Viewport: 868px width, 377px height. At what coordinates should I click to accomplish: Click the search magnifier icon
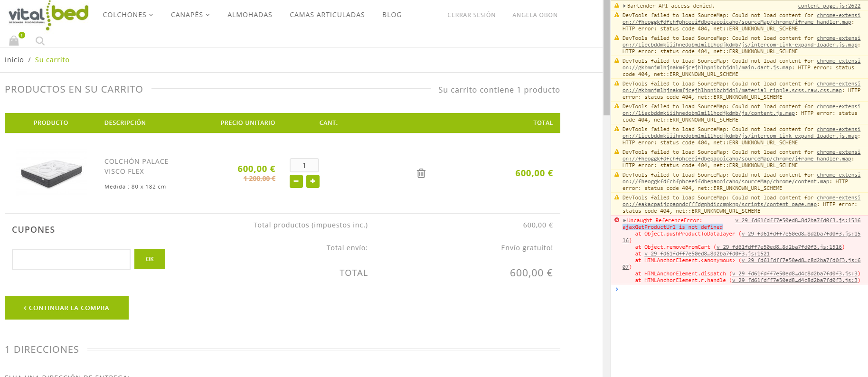coord(40,41)
